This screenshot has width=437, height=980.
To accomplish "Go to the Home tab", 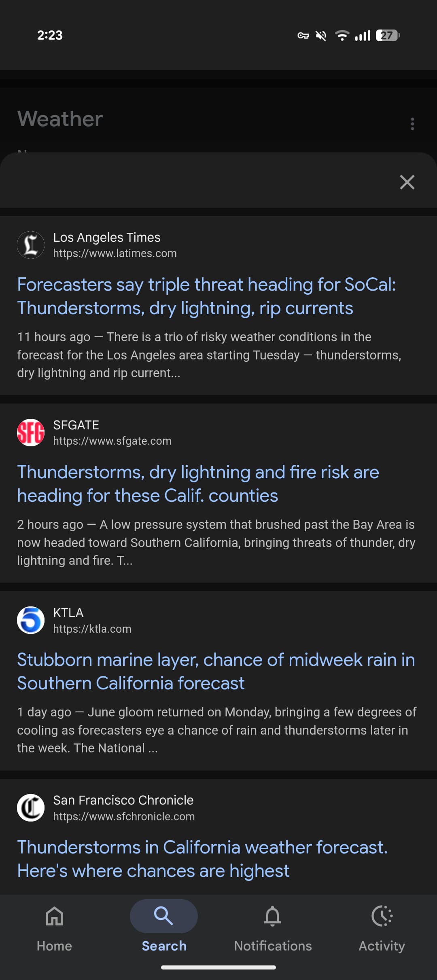I will click(54, 927).
